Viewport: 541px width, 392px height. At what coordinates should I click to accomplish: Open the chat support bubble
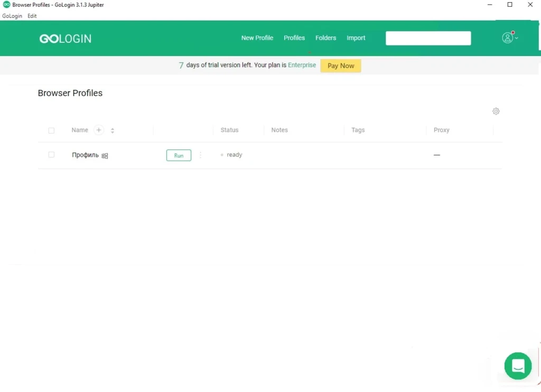coord(518,366)
